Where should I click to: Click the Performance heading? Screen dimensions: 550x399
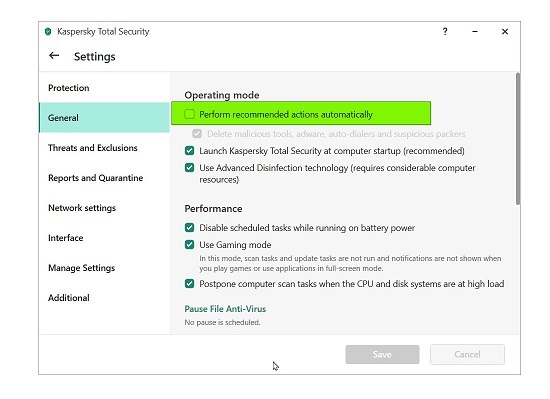[213, 209]
